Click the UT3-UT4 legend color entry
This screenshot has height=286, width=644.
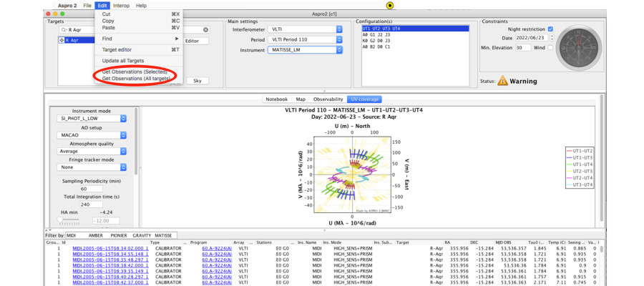coord(579,185)
